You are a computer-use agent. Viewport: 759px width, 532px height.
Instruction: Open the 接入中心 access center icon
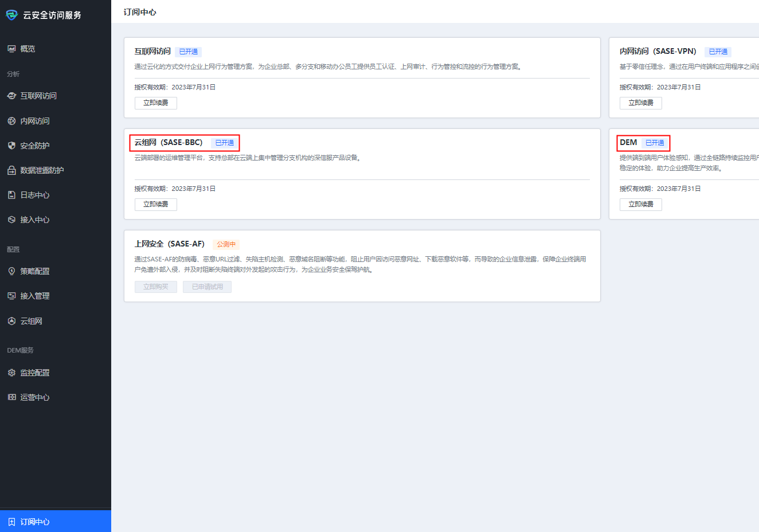(11, 220)
